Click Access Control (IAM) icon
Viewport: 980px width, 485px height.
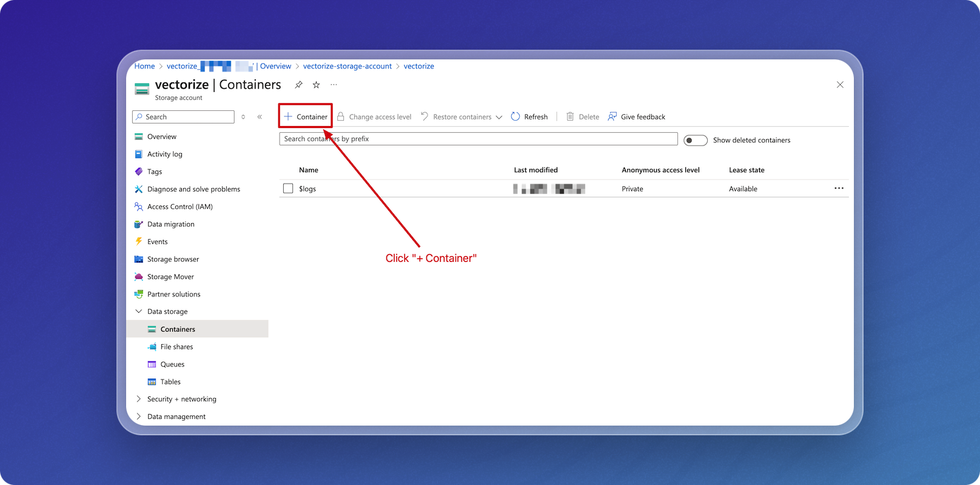[x=139, y=207]
